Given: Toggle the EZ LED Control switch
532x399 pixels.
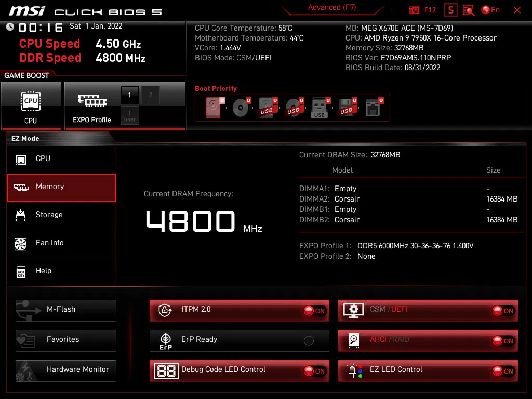Looking at the screenshot, I should tap(503, 371).
